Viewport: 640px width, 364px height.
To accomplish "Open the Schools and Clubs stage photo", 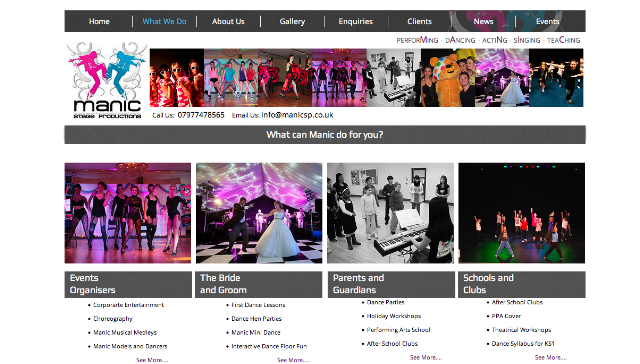I will click(522, 213).
